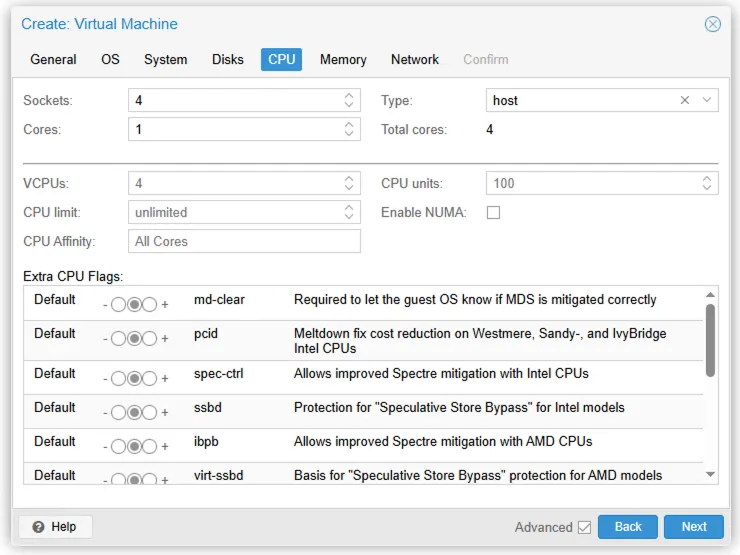Decrease the Cores value with down arrow
This screenshot has width=740, height=555.
coord(349,134)
